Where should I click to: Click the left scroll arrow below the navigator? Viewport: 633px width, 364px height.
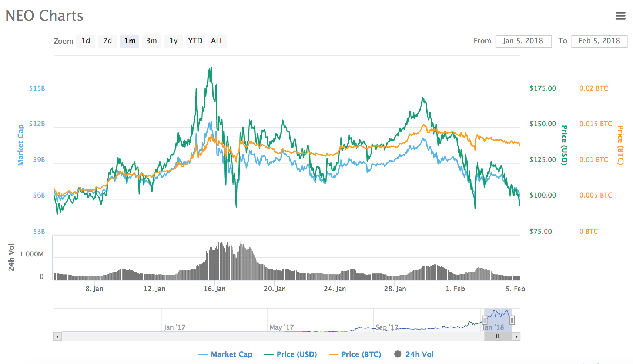[x=58, y=336]
